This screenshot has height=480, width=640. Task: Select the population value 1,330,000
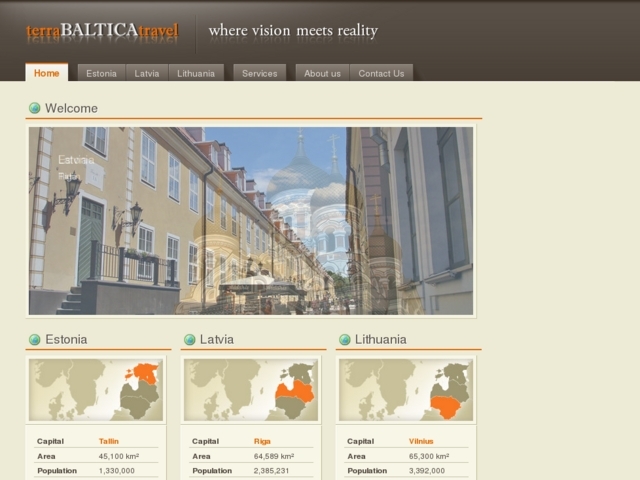[x=116, y=471]
